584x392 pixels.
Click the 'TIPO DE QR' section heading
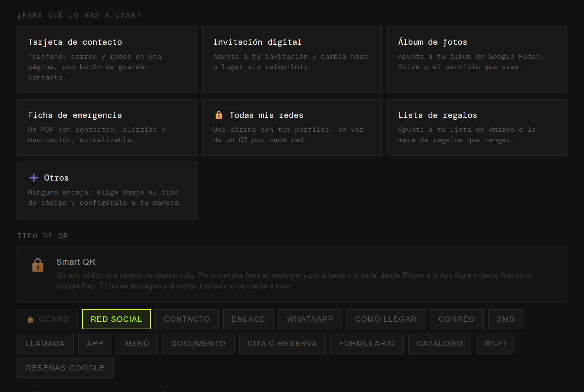[x=43, y=236]
